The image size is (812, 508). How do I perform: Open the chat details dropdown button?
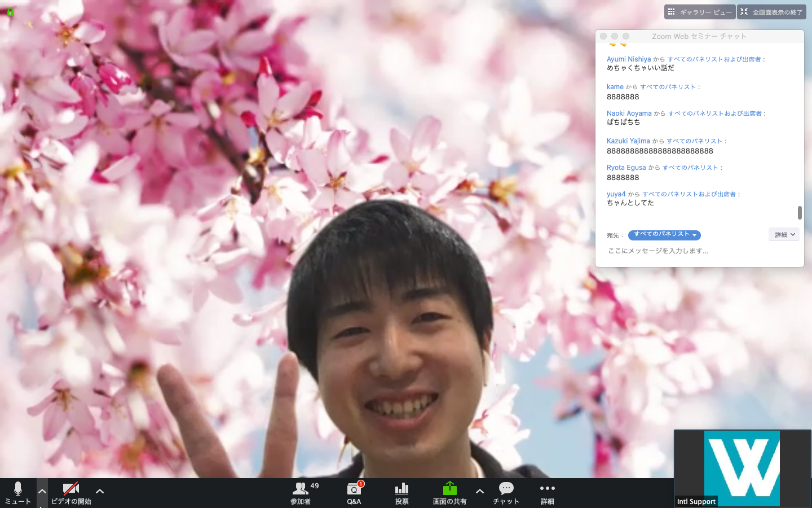click(784, 235)
